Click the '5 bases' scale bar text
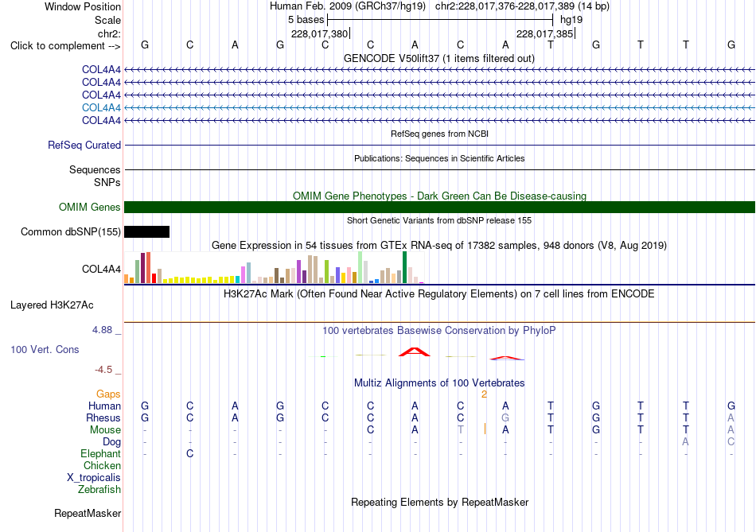756x532 pixels. pyautogui.click(x=306, y=20)
